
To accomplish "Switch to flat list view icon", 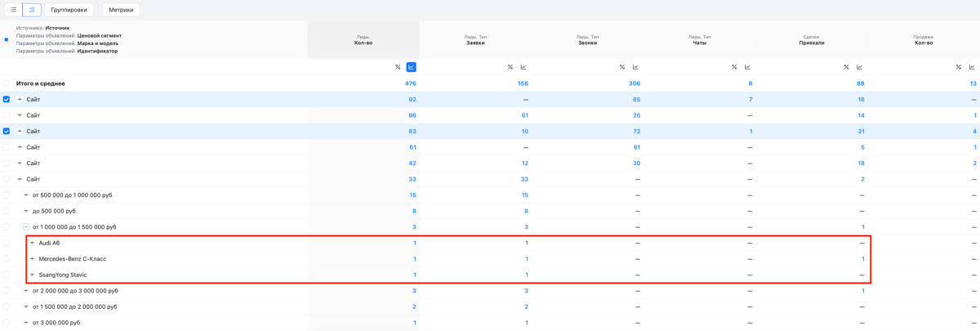I will tap(13, 10).
